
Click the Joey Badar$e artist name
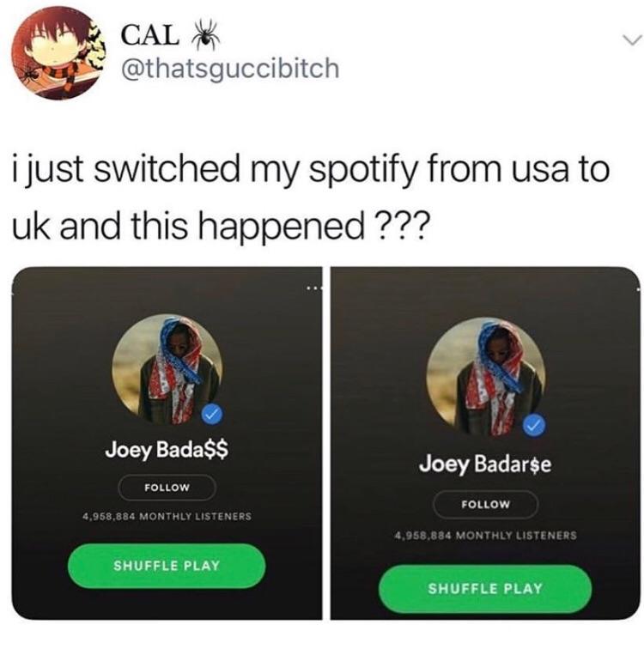pyautogui.click(x=485, y=464)
